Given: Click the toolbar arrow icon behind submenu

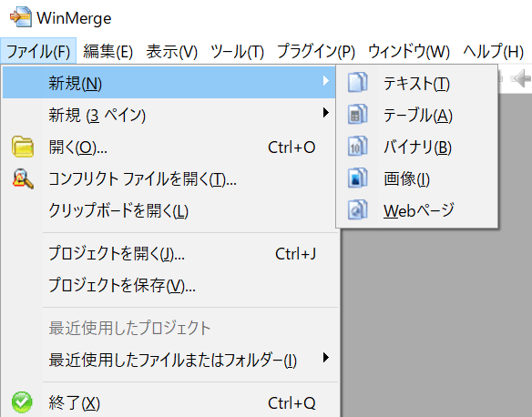Looking at the screenshot, I should click(x=521, y=78).
